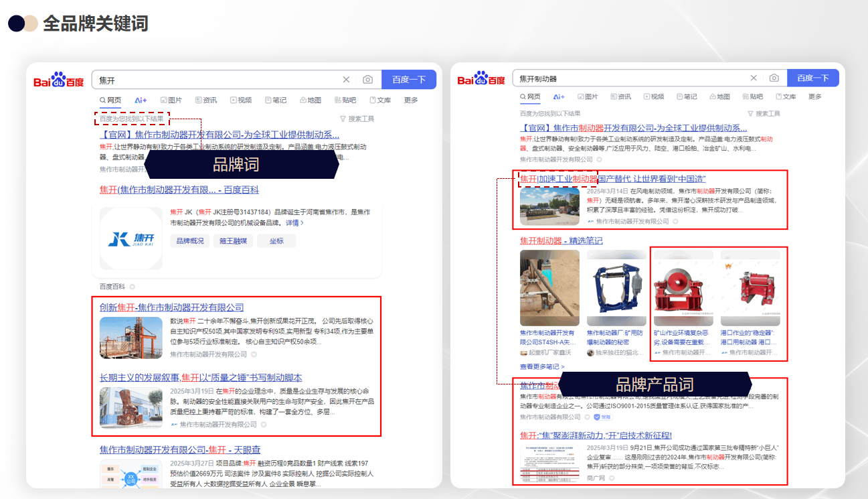
Task: Open the 图片 tab in the 焦开 results
Action: point(171,100)
